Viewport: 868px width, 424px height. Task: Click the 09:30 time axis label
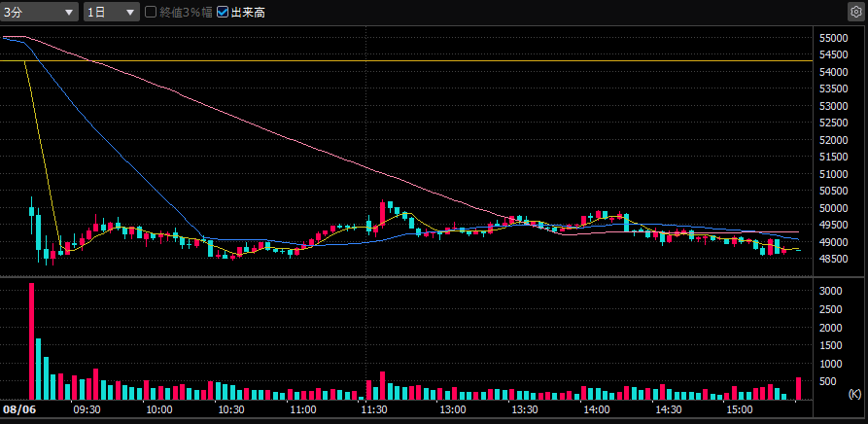click(87, 410)
